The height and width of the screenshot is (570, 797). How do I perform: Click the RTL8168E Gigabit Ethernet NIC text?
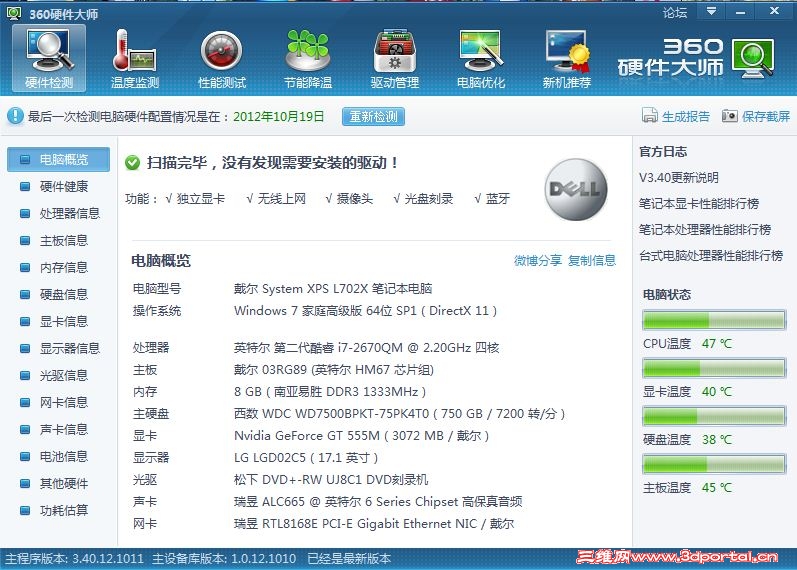374,524
